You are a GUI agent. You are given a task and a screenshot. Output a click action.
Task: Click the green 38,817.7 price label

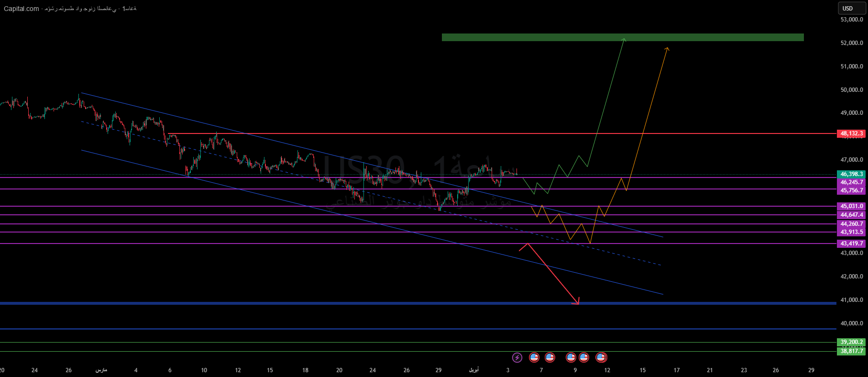coord(851,351)
